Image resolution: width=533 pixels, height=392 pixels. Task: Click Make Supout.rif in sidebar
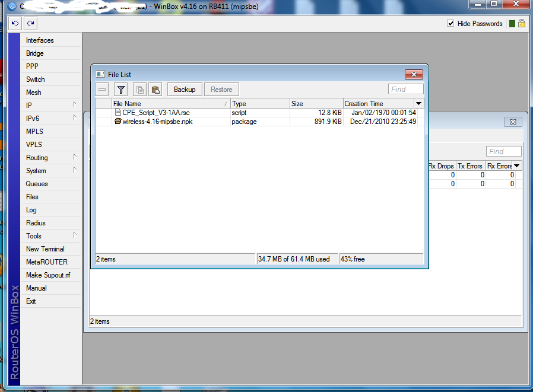[x=51, y=275]
